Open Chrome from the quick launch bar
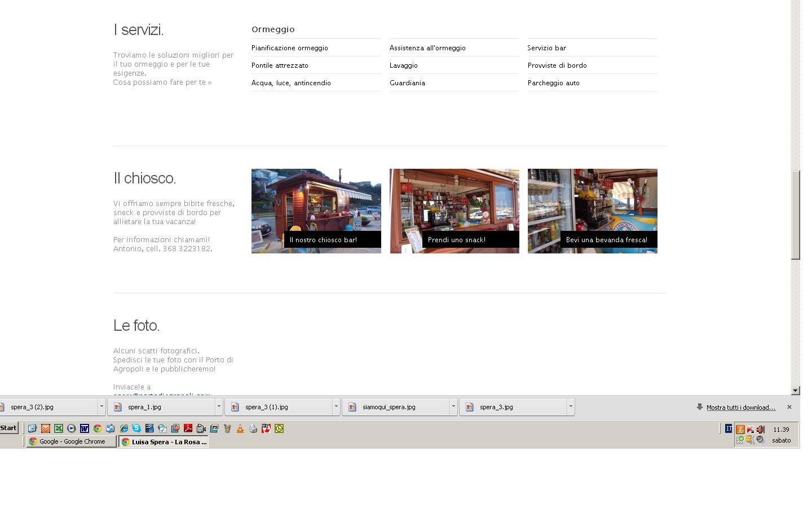 (x=98, y=428)
